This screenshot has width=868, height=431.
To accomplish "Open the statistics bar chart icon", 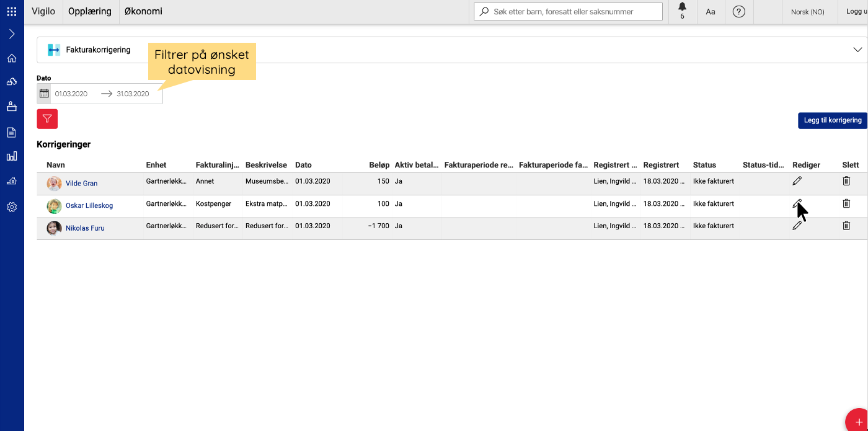I will click(12, 156).
